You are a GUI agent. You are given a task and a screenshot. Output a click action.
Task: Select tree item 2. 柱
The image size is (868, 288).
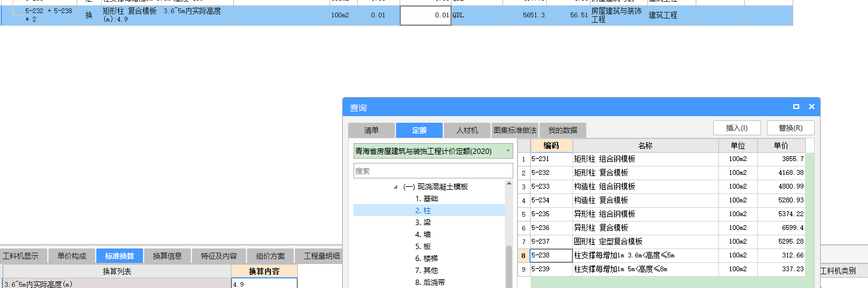point(423,211)
